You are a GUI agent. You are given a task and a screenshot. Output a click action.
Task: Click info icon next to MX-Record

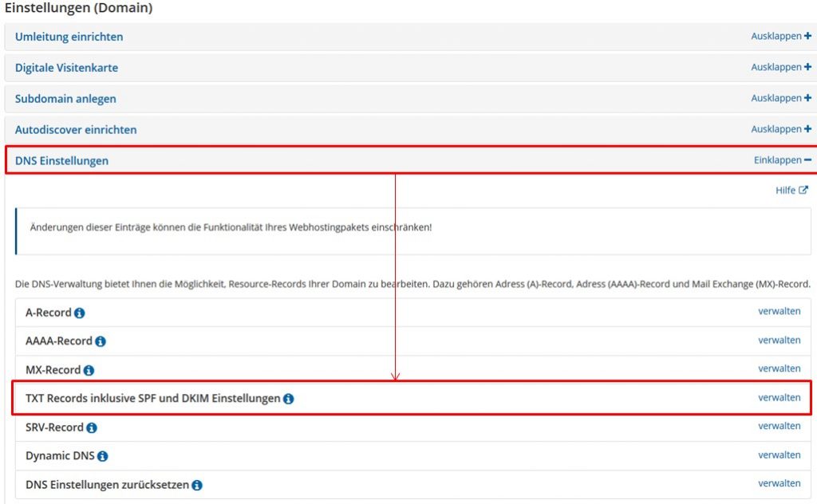[89, 371]
